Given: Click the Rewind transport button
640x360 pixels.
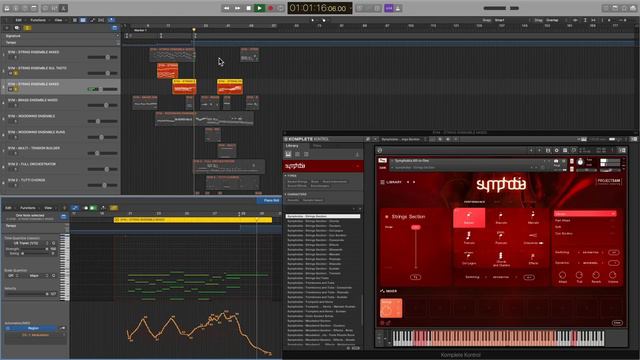Looking at the screenshot, I should [226, 8].
